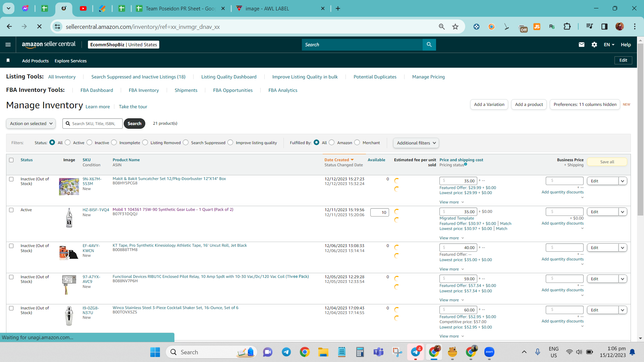The width and height of the screenshot is (644, 362).
Task: Select the Mobil 1 Gear Lube row checkbox
Action: tap(11, 210)
